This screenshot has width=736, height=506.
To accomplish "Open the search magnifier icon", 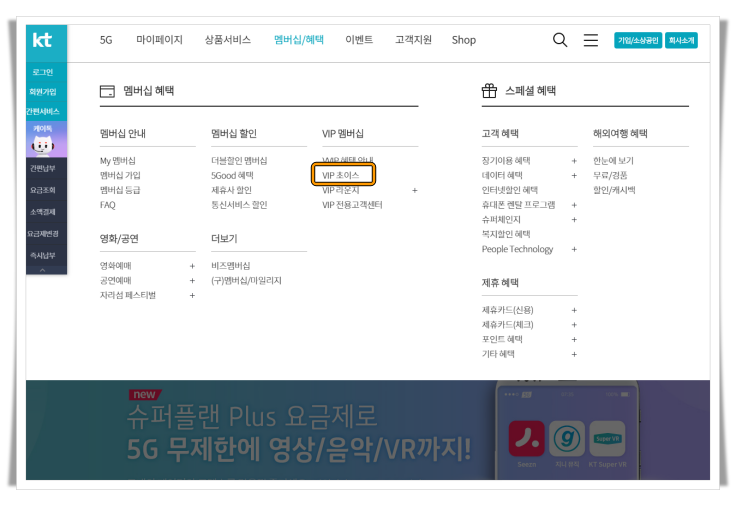I will pyautogui.click(x=560, y=40).
